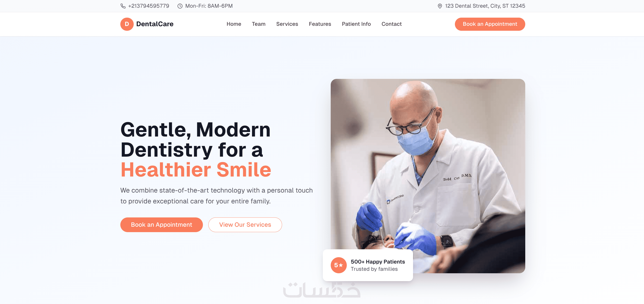This screenshot has height=304, width=644.
Task: Go to the Team nav item
Action: [259, 24]
